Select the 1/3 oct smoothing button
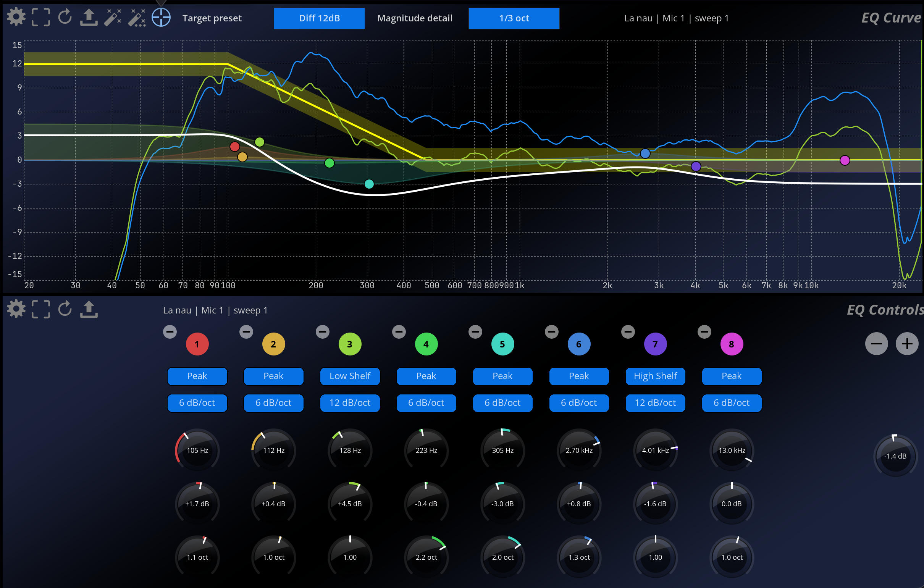The height and width of the screenshot is (588, 924). point(514,18)
